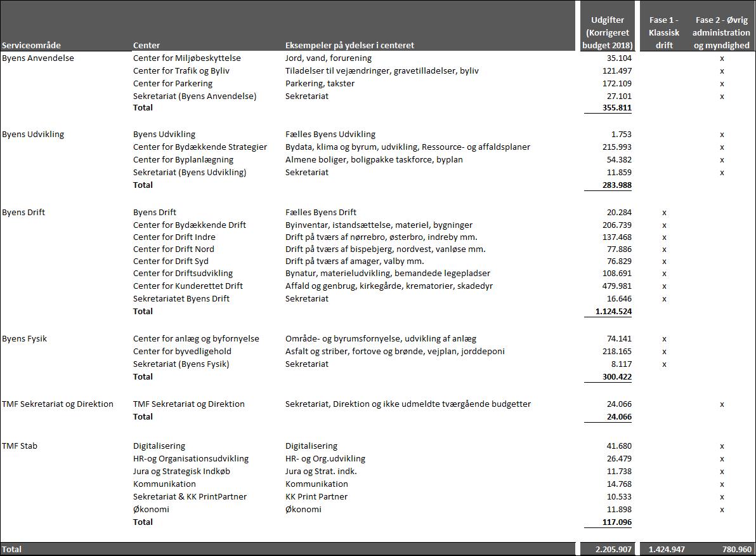Click 'TMF Sekretariat og Direktion' service area cell
Image resolution: width=756 pixels, height=556 pixels.
tap(57, 404)
